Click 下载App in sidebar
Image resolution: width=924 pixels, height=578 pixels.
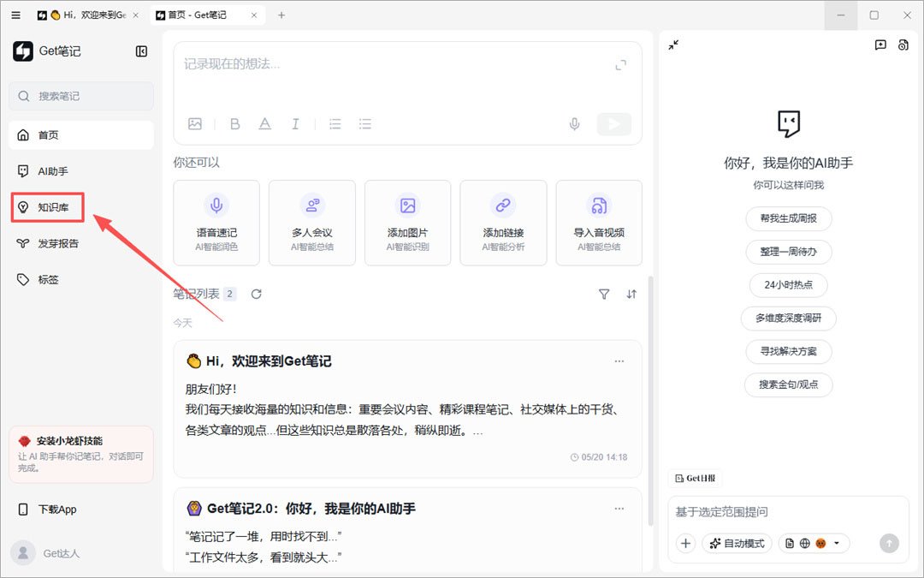81,509
